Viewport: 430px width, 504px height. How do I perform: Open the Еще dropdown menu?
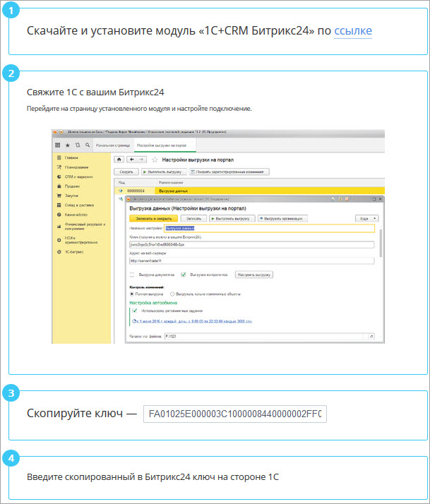[366, 219]
